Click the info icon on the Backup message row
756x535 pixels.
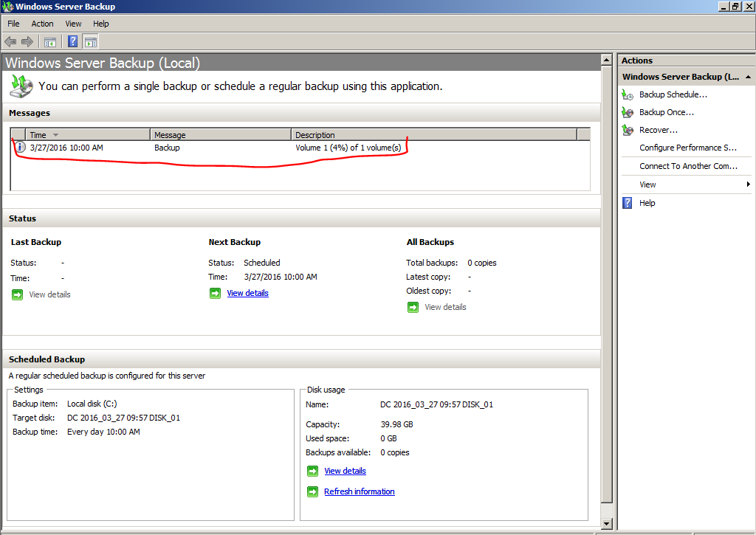(20, 148)
